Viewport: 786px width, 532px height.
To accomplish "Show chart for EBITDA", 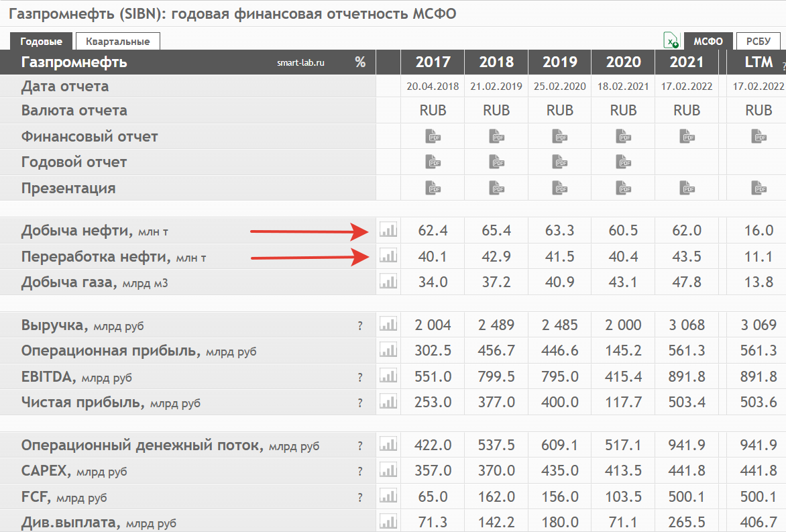I will coord(388,376).
